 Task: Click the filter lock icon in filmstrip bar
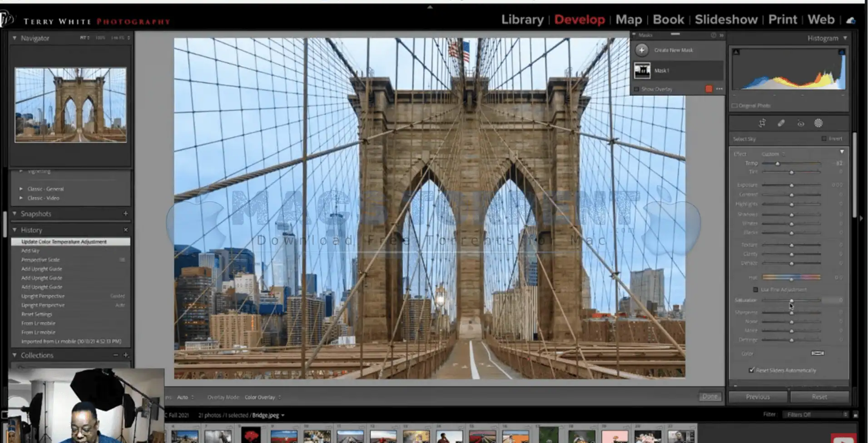point(855,414)
